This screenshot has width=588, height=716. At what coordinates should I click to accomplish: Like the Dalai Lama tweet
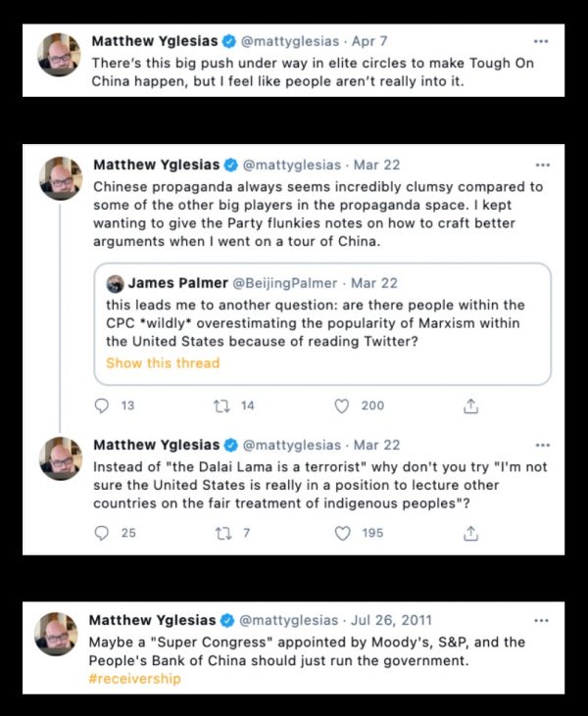pos(342,533)
